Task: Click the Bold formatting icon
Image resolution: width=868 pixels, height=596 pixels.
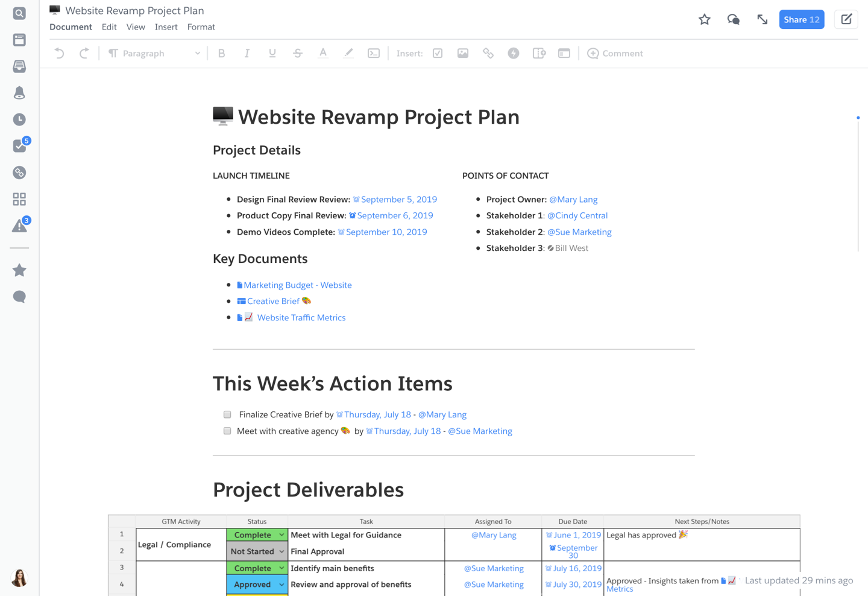Action: [x=221, y=53]
